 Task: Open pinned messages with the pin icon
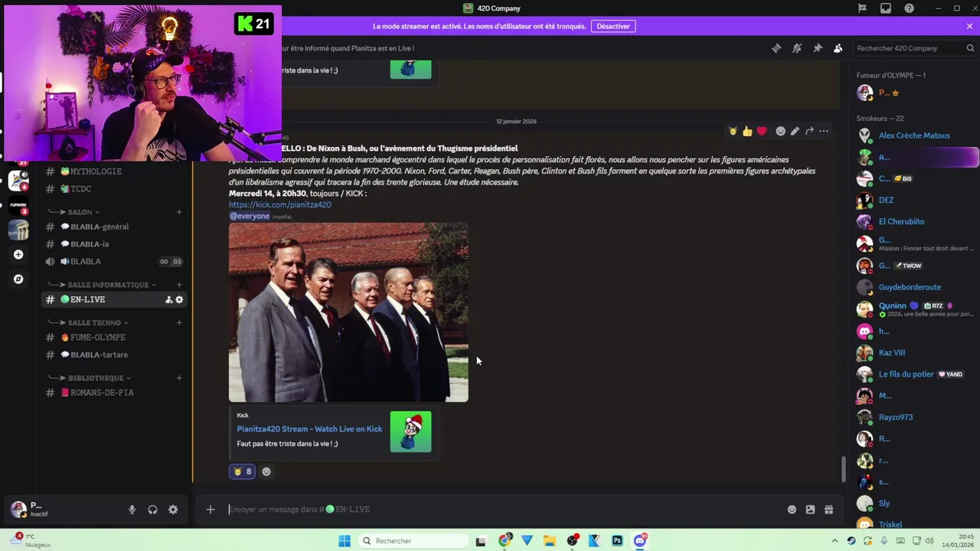pos(818,48)
